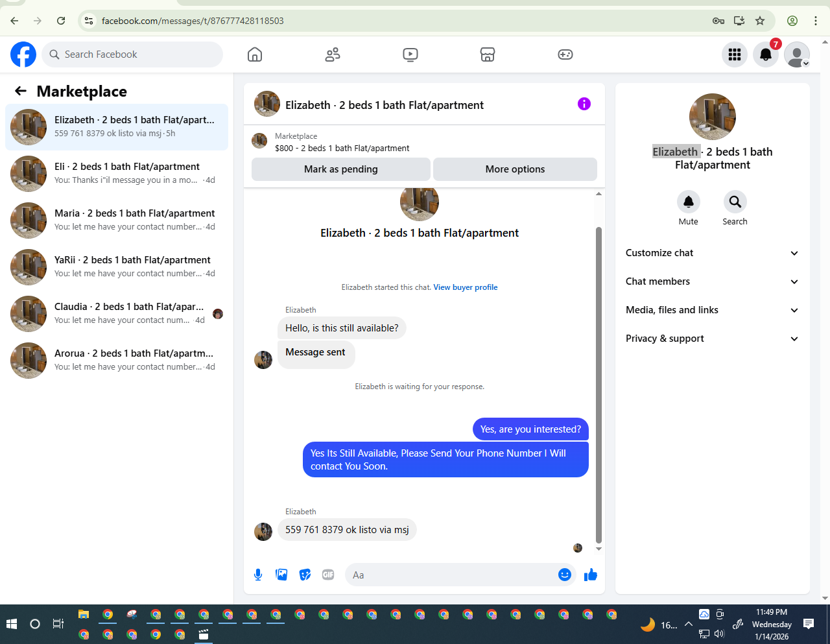This screenshot has height=644, width=830.
Task: Bookmark this page with the star icon
Action: point(760,21)
